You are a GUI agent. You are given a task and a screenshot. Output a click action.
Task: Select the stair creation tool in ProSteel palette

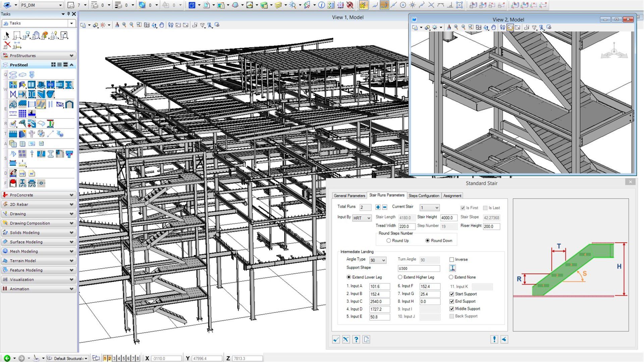[x=41, y=104]
